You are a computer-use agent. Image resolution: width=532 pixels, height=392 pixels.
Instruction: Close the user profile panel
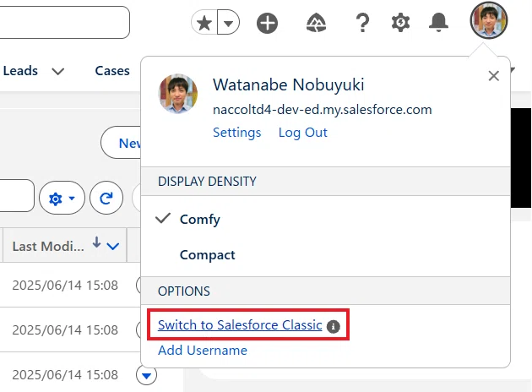click(x=494, y=76)
